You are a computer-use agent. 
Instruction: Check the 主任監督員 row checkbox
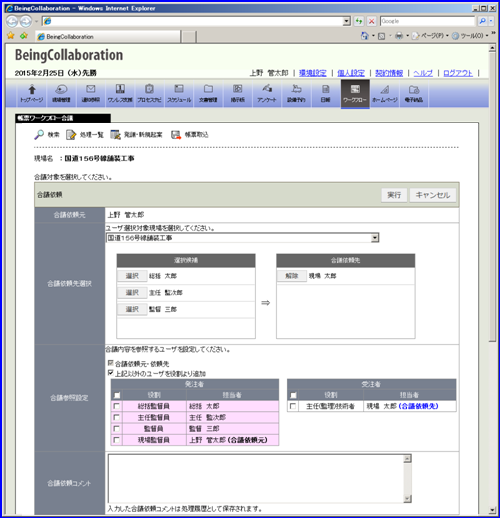(x=116, y=417)
